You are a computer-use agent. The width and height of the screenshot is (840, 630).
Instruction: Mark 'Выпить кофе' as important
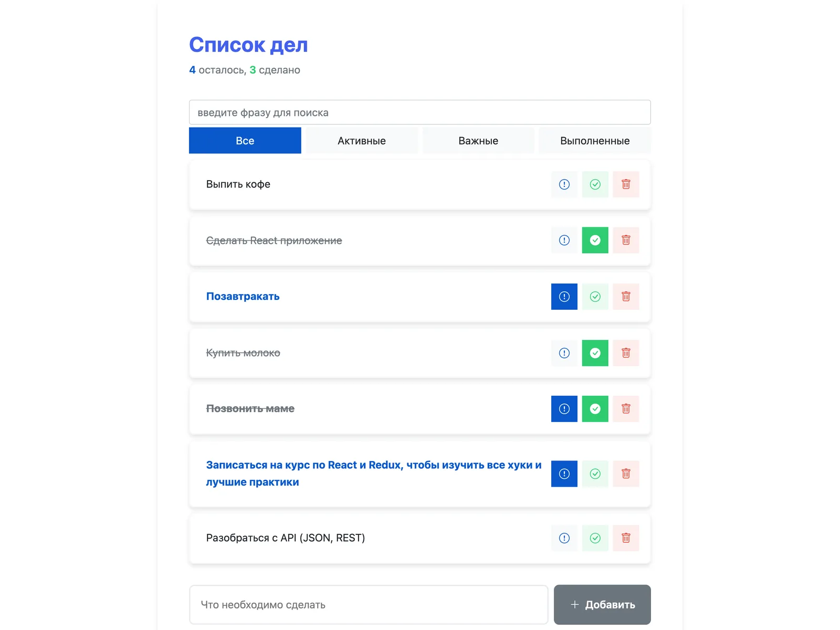564,184
